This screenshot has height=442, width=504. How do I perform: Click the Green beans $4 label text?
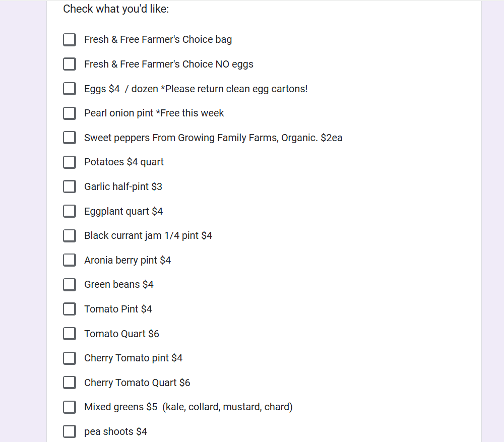118,284
